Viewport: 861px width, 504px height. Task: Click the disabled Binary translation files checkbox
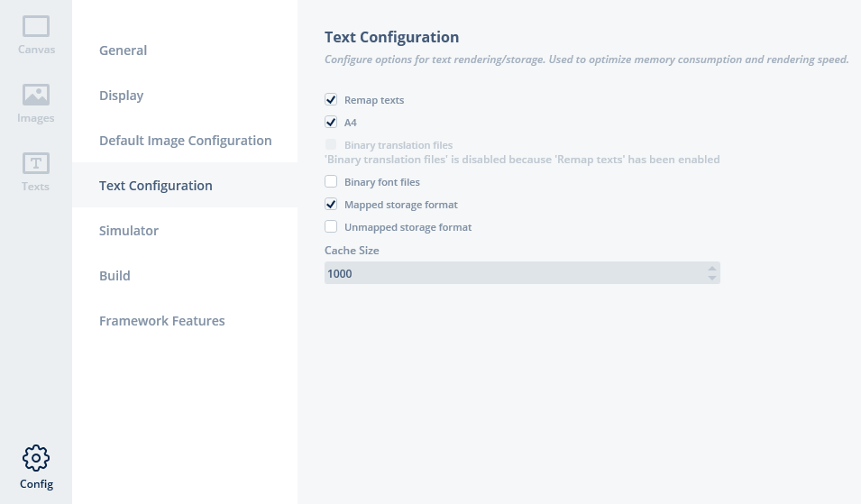[331, 145]
